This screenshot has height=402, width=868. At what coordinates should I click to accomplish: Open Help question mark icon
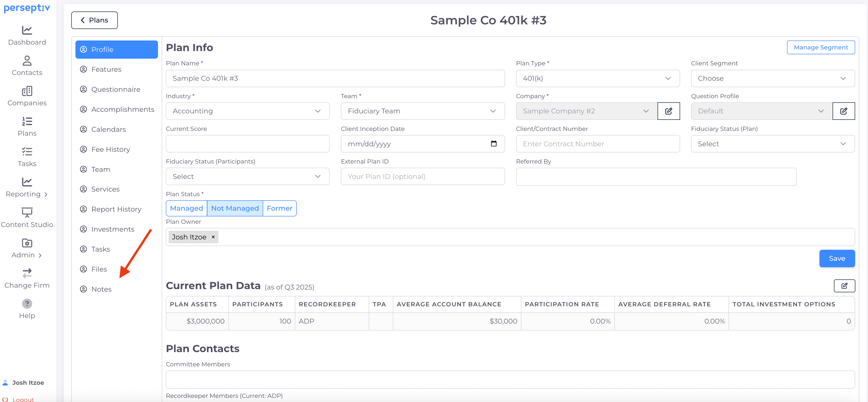click(x=27, y=304)
